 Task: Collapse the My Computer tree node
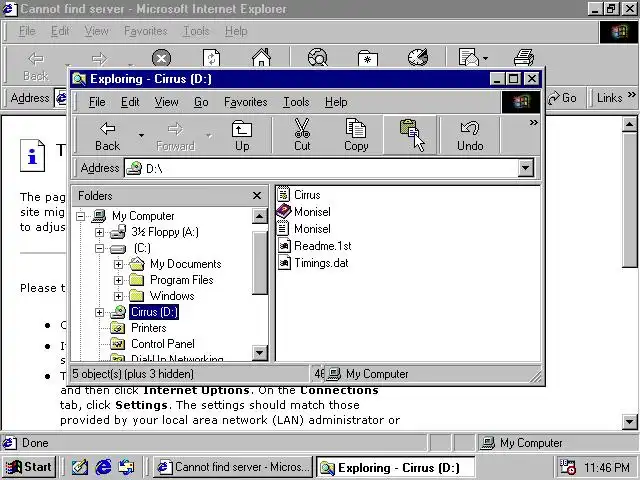coord(81,216)
